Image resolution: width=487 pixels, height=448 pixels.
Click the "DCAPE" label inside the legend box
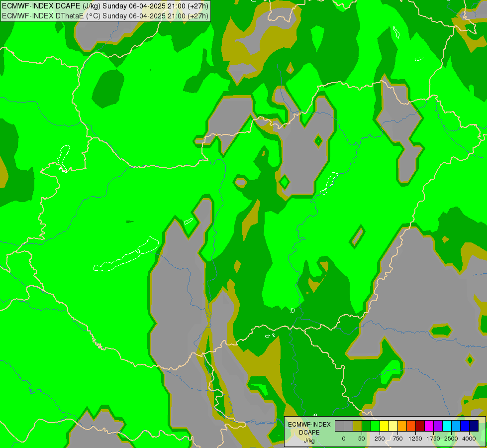(x=309, y=433)
